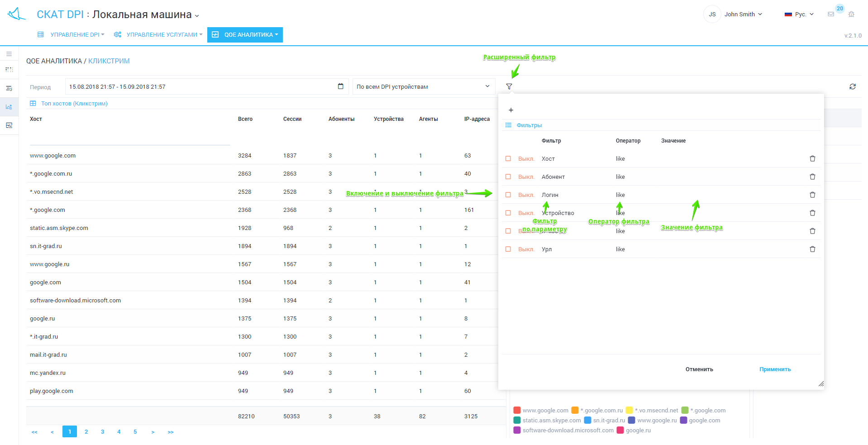
Task: Open the QoE Аналитика menu
Action: coord(245,35)
